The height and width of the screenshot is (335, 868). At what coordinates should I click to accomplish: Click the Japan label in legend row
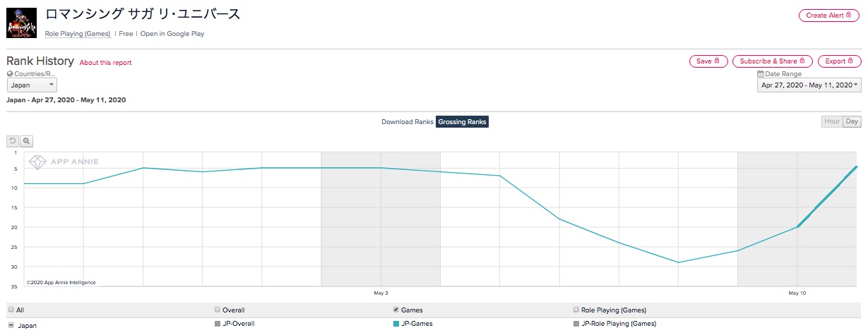click(28, 326)
